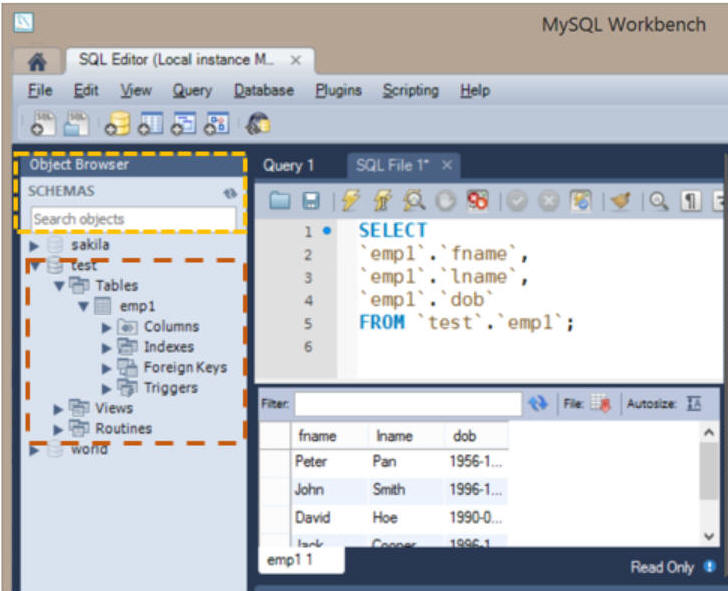This screenshot has height=591, width=728.
Task: Commit transaction checkmark icon
Action: [x=517, y=201]
